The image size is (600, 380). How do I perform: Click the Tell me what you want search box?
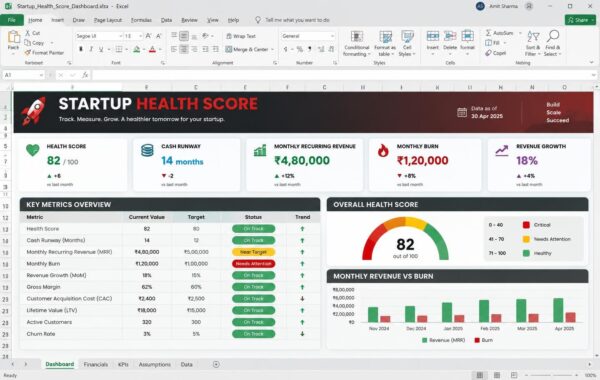click(x=297, y=20)
